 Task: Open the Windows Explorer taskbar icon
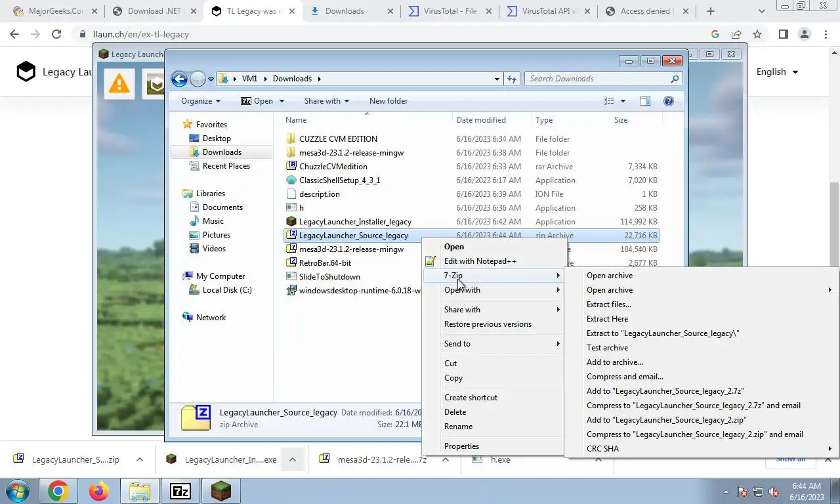click(139, 491)
